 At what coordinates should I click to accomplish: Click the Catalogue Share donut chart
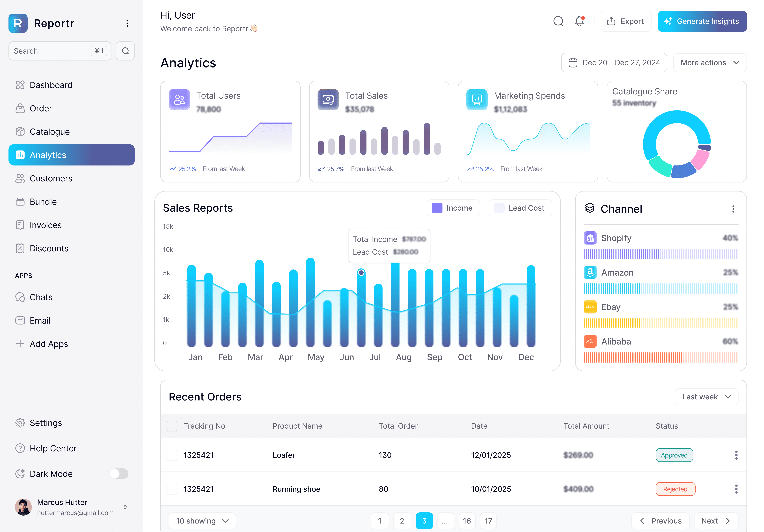(677, 144)
